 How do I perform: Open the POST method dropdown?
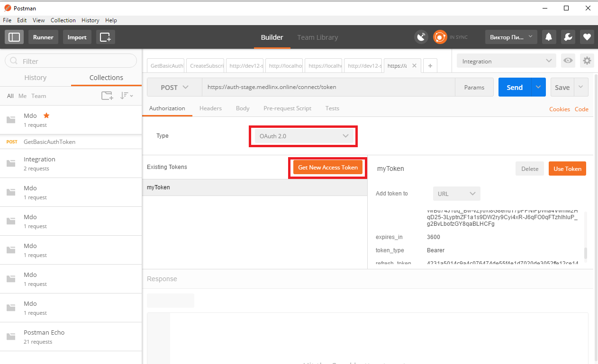click(x=174, y=88)
